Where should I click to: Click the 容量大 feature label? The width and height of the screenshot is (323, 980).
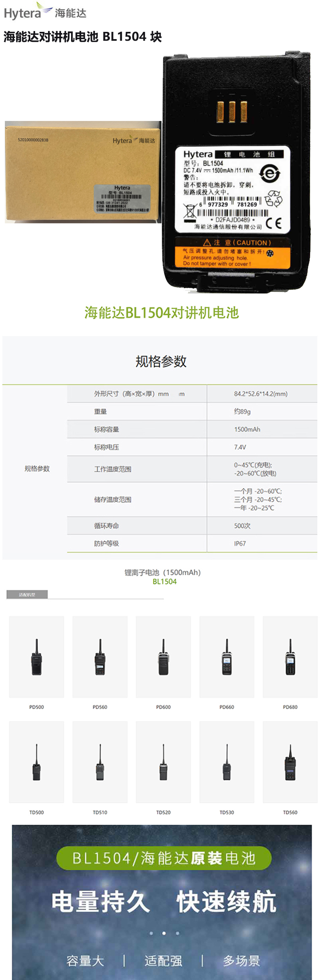tap(85, 961)
